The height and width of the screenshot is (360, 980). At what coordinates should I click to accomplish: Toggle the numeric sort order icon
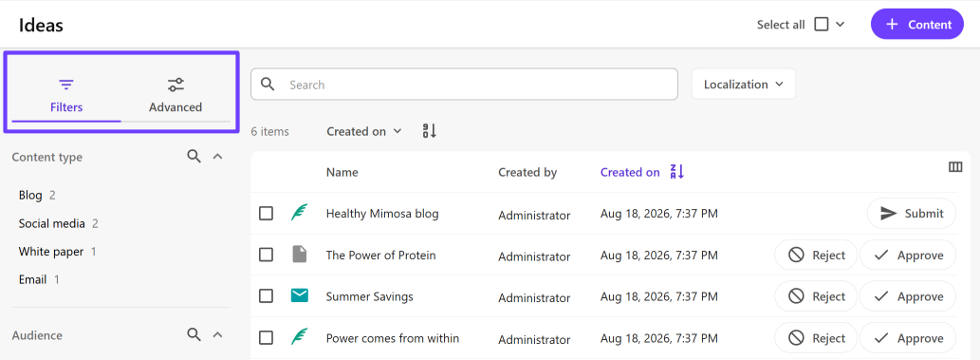coord(430,131)
